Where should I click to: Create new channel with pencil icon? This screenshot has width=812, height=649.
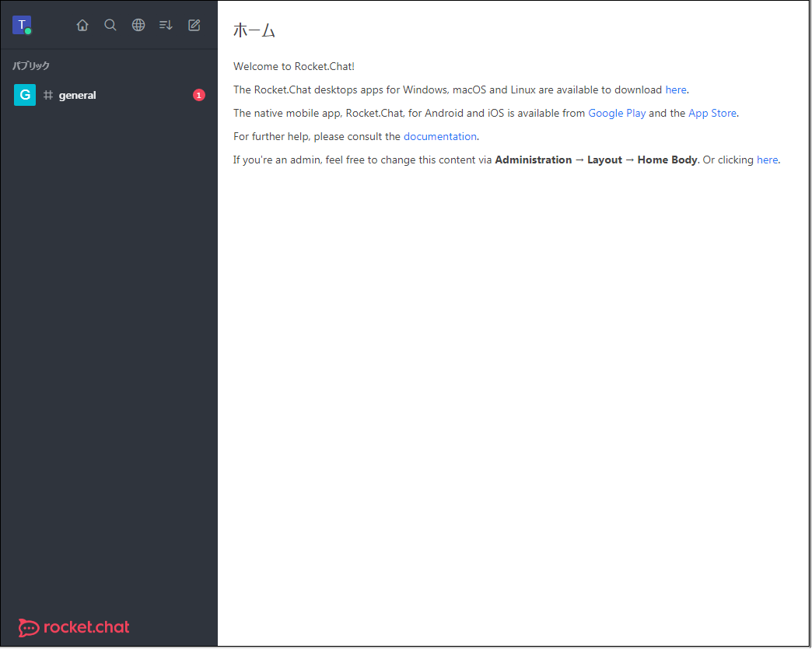click(x=194, y=25)
